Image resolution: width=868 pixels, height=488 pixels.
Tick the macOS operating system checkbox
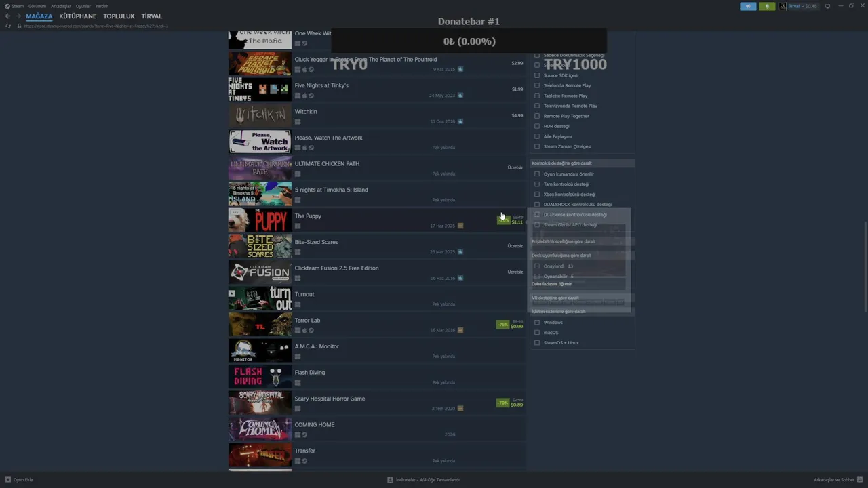[x=537, y=333]
